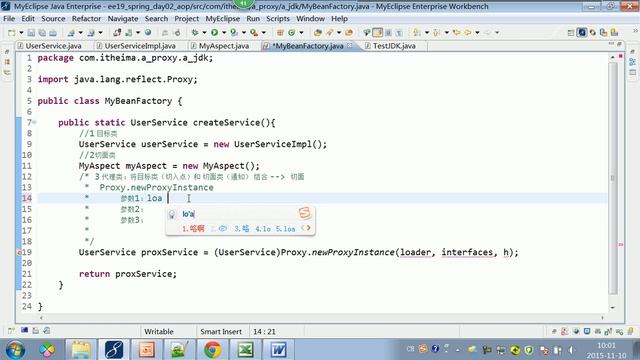This screenshot has width=640, height=360.
Task: Click the Open Type toolbar icon
Action: coord(318,33)
